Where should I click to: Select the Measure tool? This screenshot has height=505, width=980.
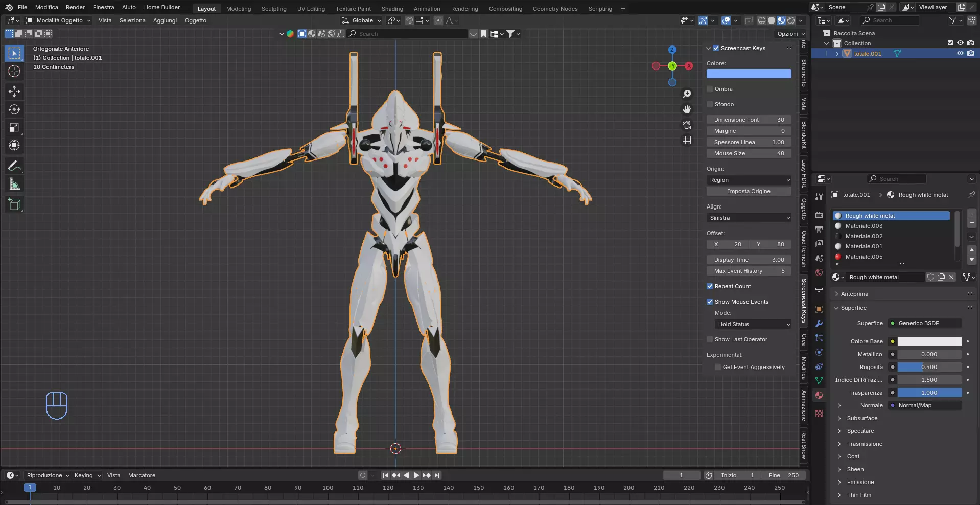(x=14, y=184)
